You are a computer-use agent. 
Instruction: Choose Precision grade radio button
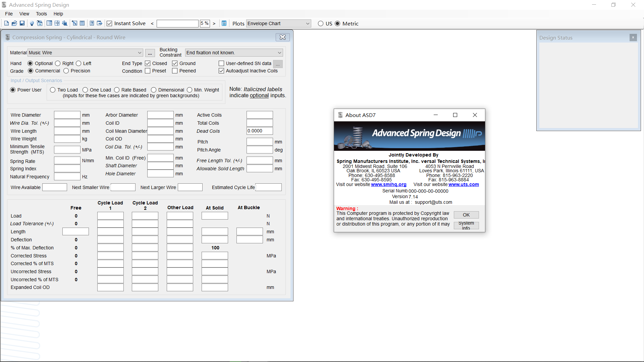coord(66,71)
